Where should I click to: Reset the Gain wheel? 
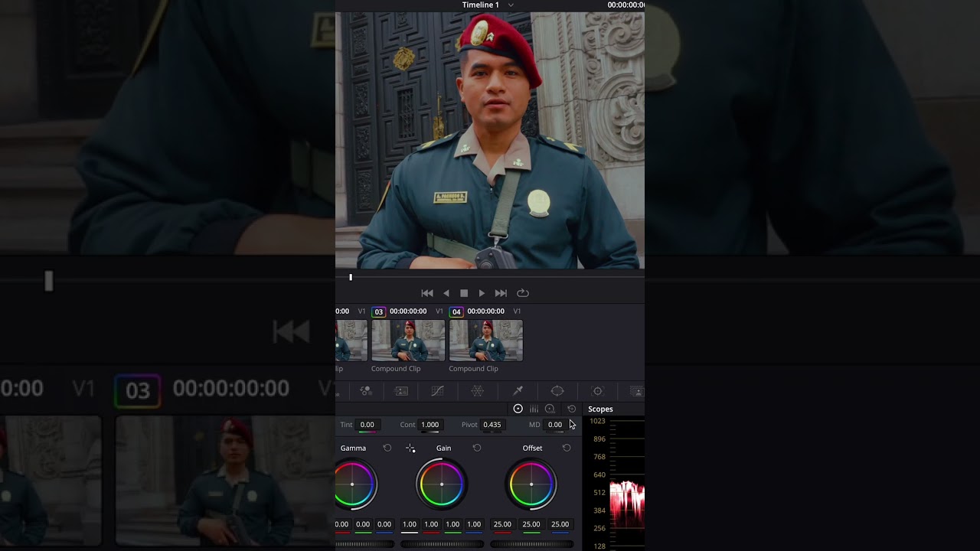click(476, 448)
